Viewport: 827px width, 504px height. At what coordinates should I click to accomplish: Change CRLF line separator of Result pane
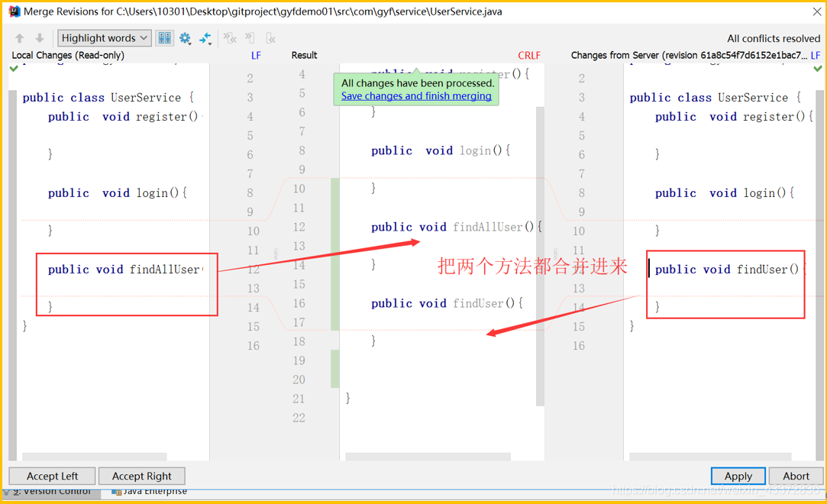[529, 55]
